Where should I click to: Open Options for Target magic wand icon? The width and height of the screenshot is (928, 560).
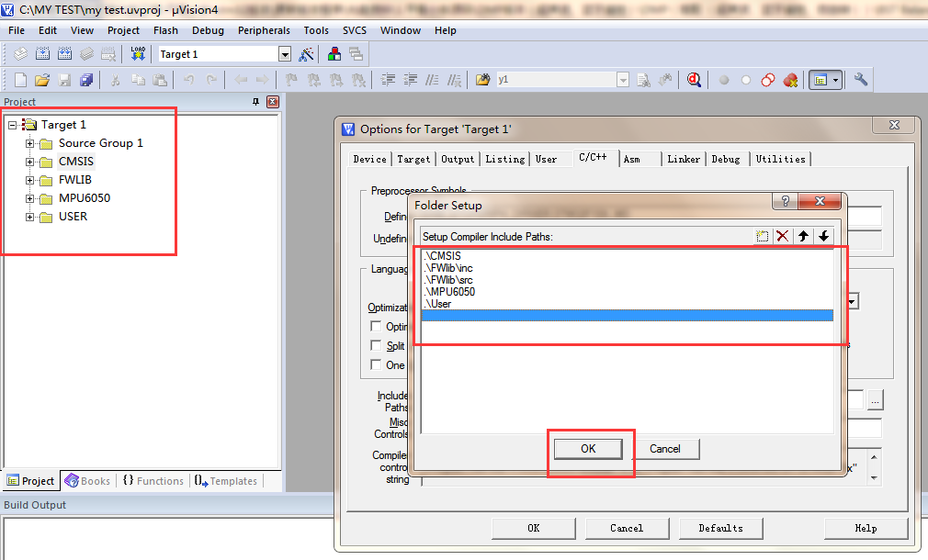(307, 54)
